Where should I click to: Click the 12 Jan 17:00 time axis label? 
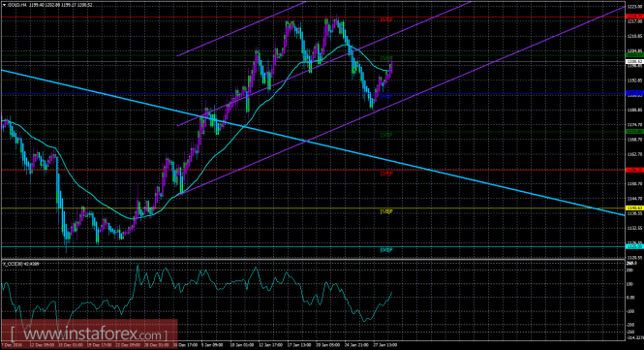[270, 345]
